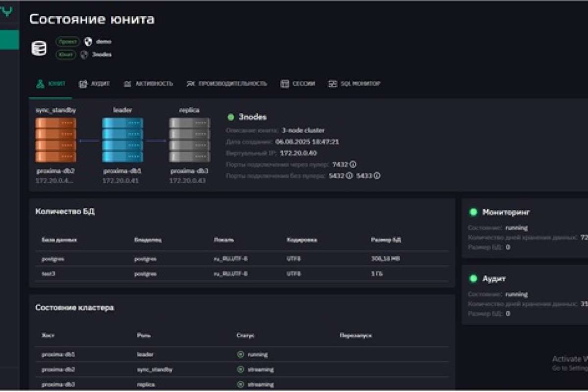The height and width of the screenshot is (392, 588).
Task: Click the running state in Аудит panel
Action: pyautogui.click(x=517, y=294)
